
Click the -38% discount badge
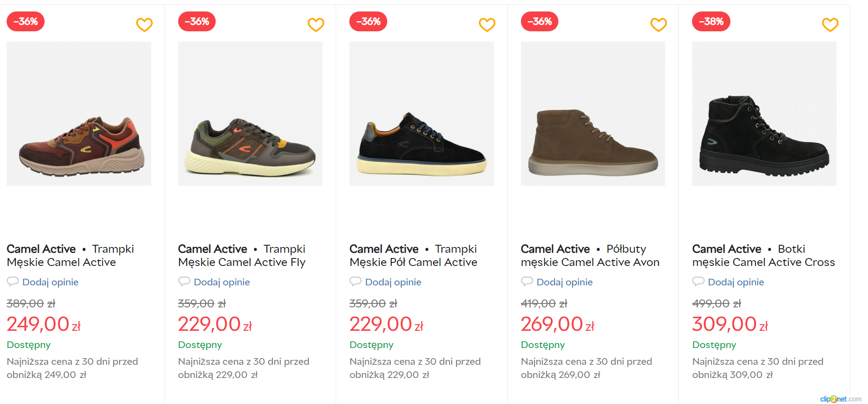point(711,22)
